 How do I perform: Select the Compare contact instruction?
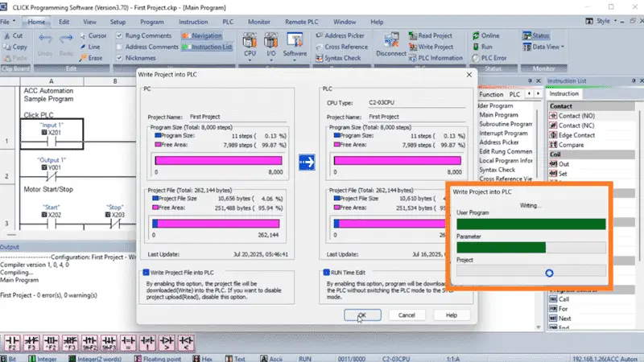(x=567, y=145)
